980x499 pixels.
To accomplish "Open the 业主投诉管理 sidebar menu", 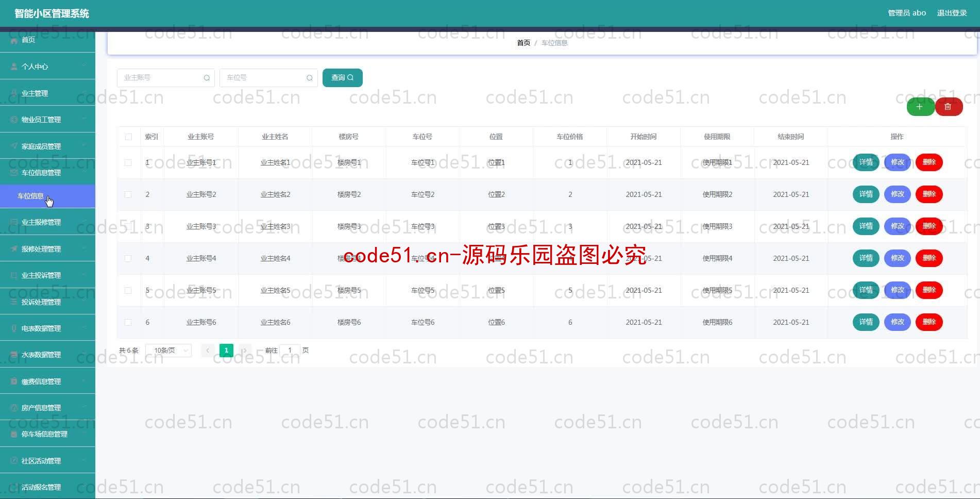I will (x=47, y=275).
